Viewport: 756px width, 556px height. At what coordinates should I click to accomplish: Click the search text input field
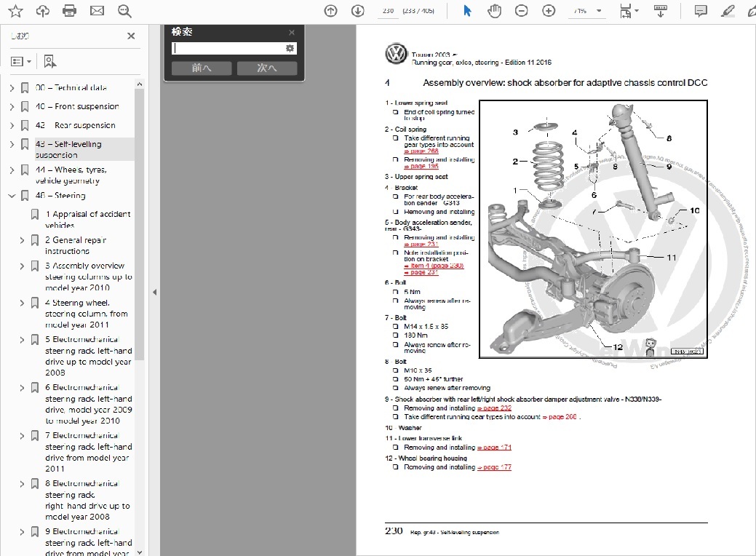(227, 48)
